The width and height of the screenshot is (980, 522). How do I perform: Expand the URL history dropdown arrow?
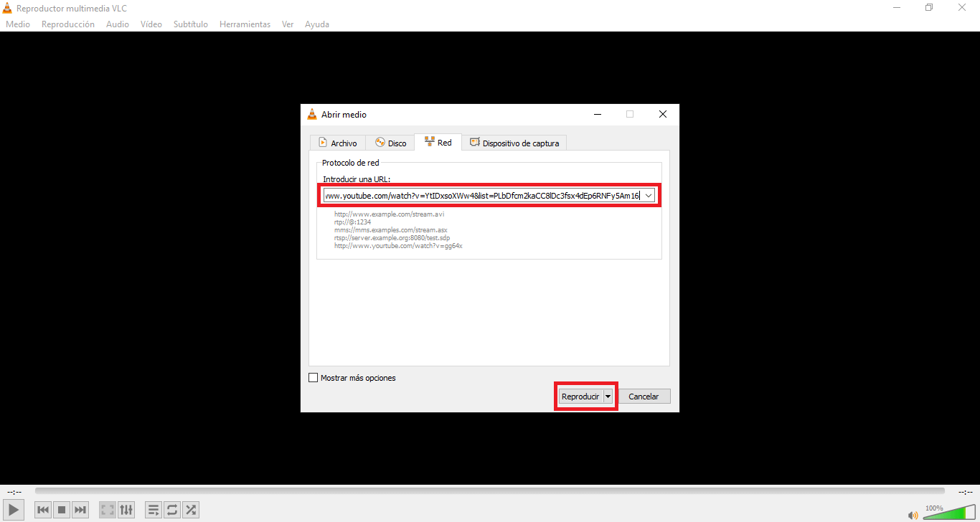click(x=649, y=196)
